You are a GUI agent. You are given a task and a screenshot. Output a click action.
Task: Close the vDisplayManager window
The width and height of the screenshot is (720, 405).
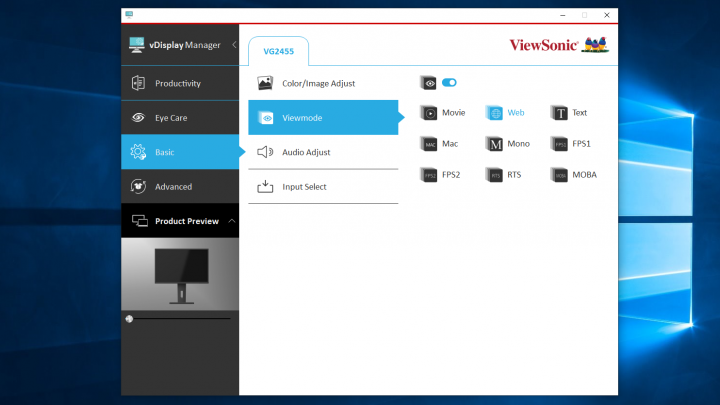coord(607,15)
